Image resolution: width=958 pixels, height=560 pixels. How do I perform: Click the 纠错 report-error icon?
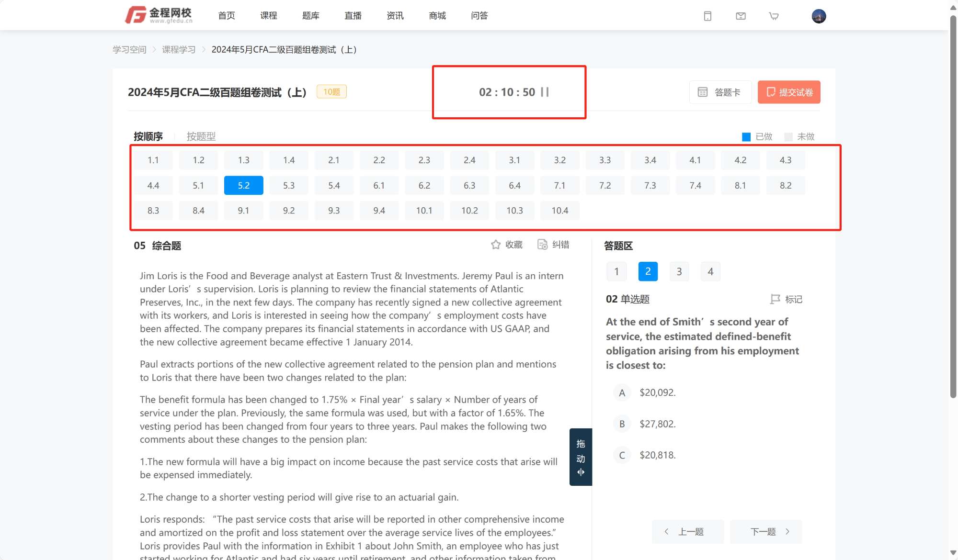click(542, 245)
